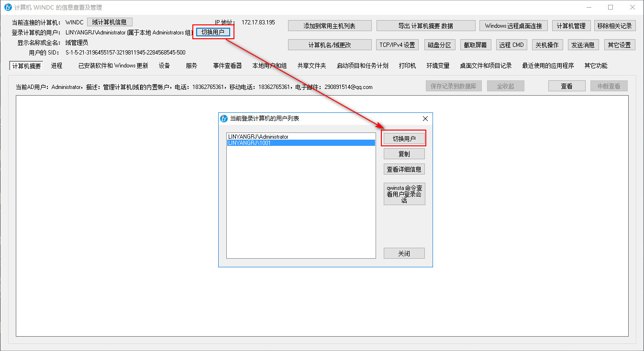Close the user list dialog with X
The width and height of the screenshot is (644, 351).
click(425, 119)
